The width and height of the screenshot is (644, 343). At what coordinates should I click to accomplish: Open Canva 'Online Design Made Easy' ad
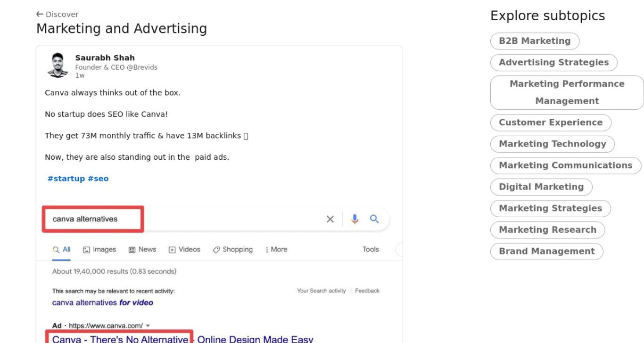click(x=182, y=339)
